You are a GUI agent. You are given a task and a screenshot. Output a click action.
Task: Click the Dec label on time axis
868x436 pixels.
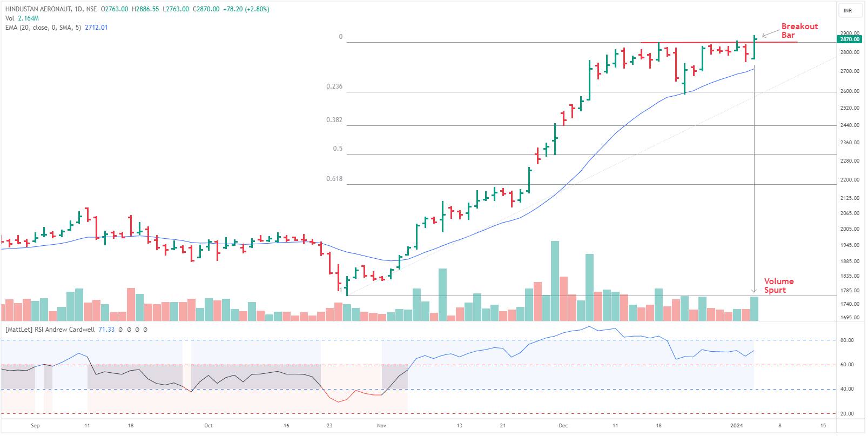coord(563,426)
